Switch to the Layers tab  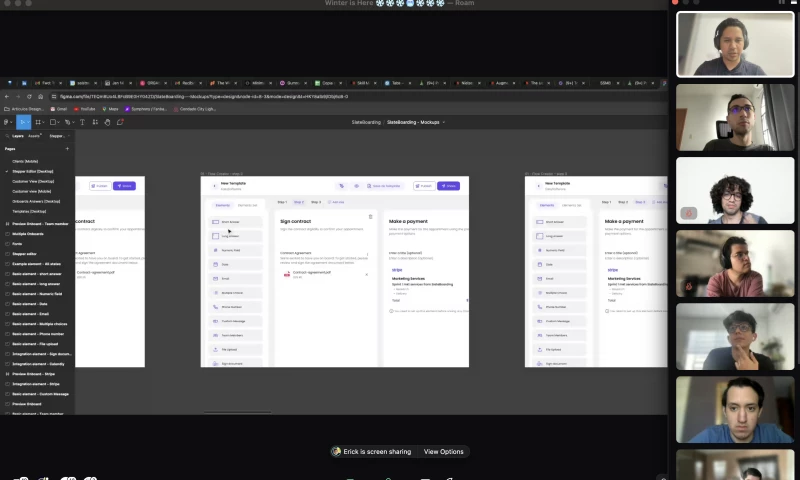(x=18, y=135)
